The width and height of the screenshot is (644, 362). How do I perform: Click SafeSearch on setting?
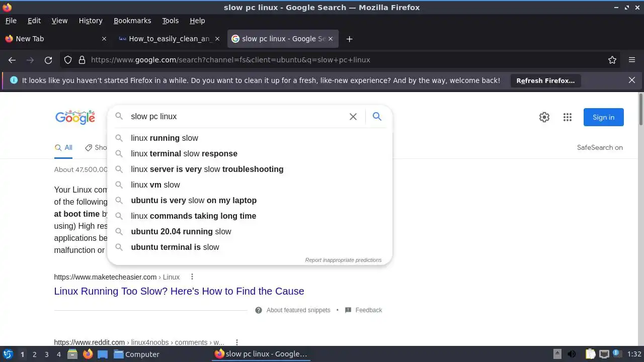[x=600, y=147]
